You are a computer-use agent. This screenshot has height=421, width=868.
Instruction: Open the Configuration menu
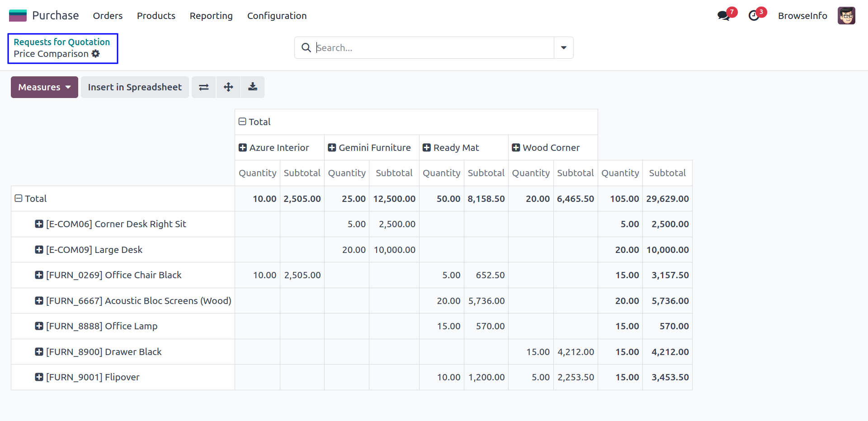pyautogui.click(x=277, y=16)
